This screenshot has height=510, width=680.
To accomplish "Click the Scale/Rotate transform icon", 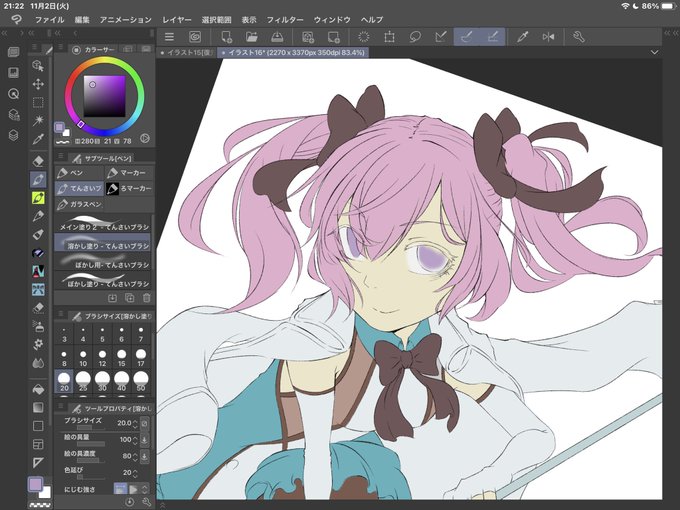I will pyautogui.click(x=389, y=37).
